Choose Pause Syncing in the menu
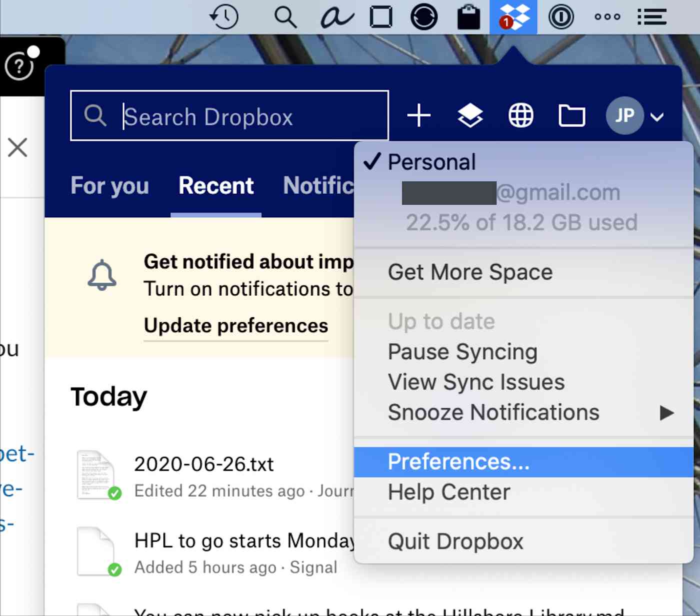 (x=463, y=352)
